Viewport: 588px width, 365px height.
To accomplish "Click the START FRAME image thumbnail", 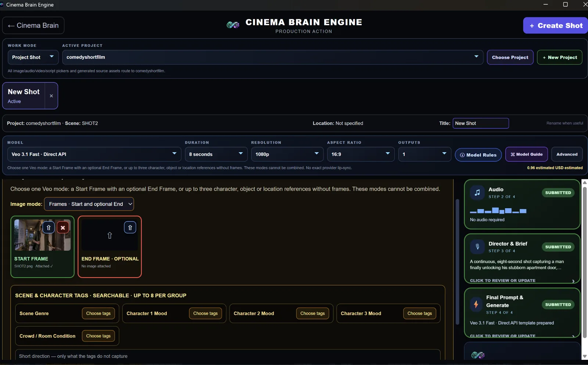I will [x=42, y=235].
